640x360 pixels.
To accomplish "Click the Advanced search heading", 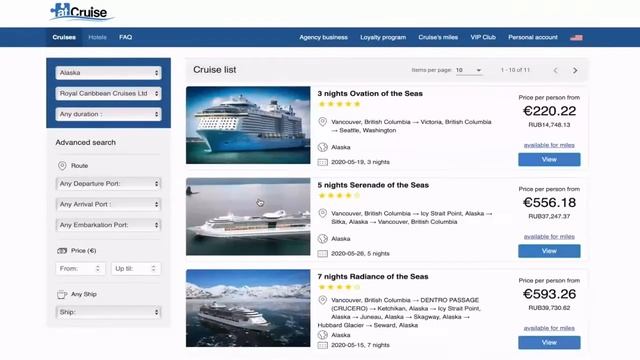I will click(x=86, y=142).
